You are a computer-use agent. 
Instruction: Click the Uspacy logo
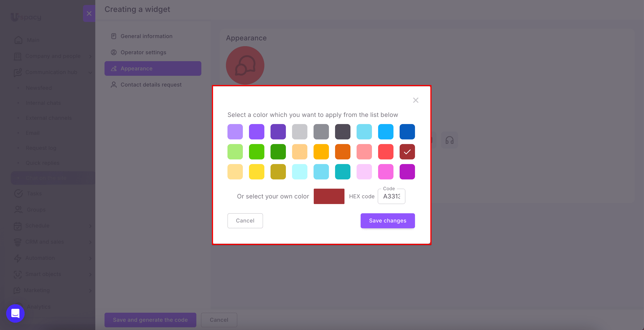26,17
